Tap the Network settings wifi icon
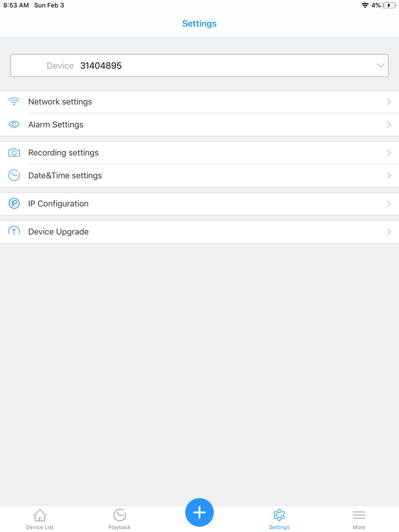399x532 pixels. point(14,102)
